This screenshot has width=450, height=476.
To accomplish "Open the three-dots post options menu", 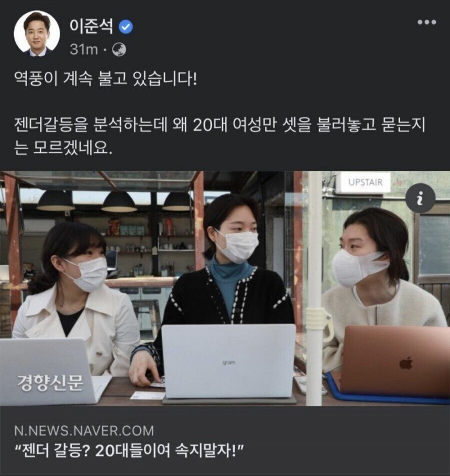I will (x=426, y=22).
